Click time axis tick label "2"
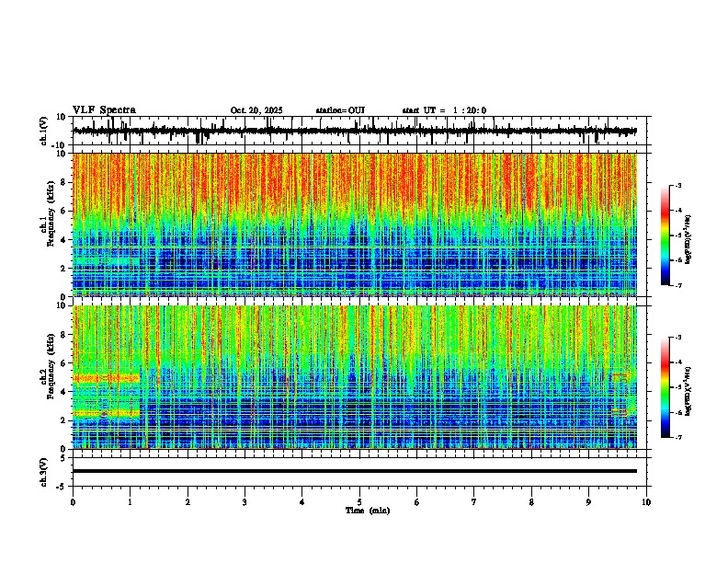Viewport: 728px width, 563px height. point(188,502)
